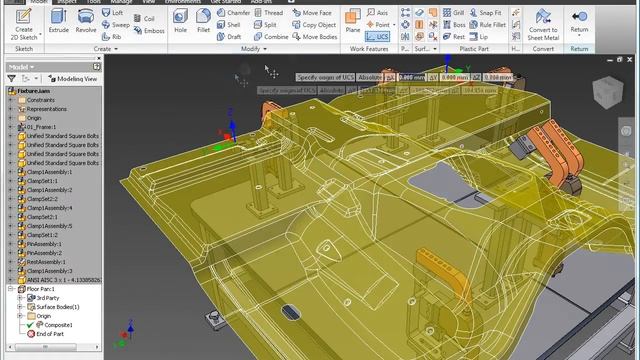This screenshot has width=640, height=360.
Task: Select the Snap Fit tool
Action: click(485, 13)
